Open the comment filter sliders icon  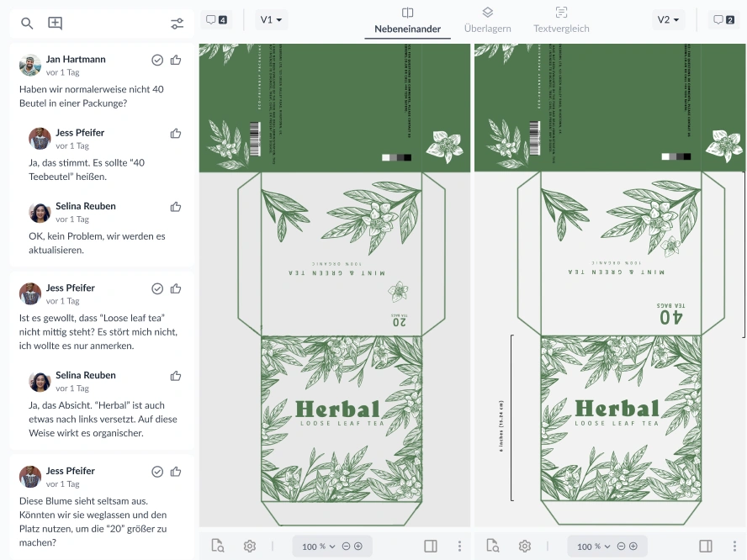177,23
